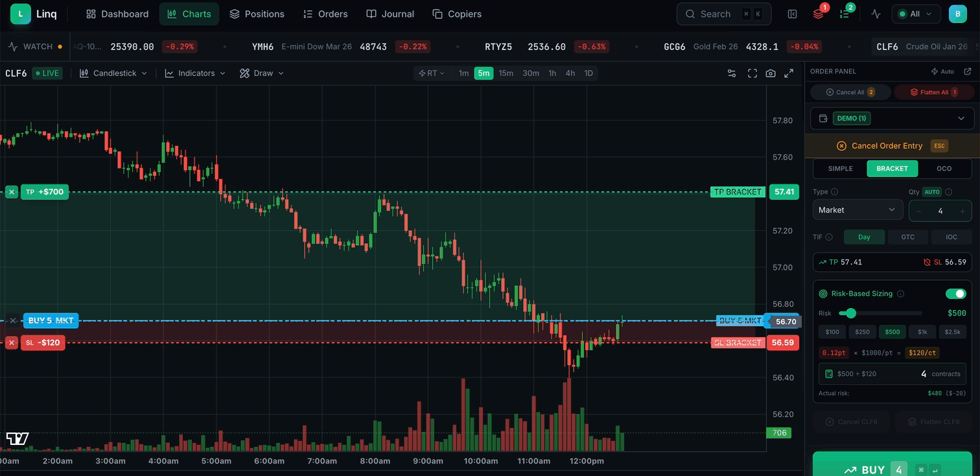The height and width of the screenshot is (476, 980).
Task: Open chart settings via the sliders icon
Action: point(732,73)
